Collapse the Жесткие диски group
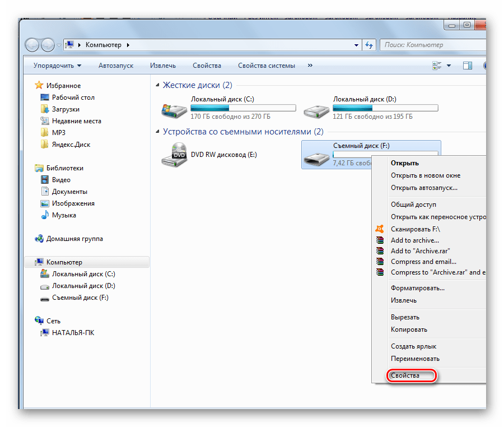 coord(158,86)
